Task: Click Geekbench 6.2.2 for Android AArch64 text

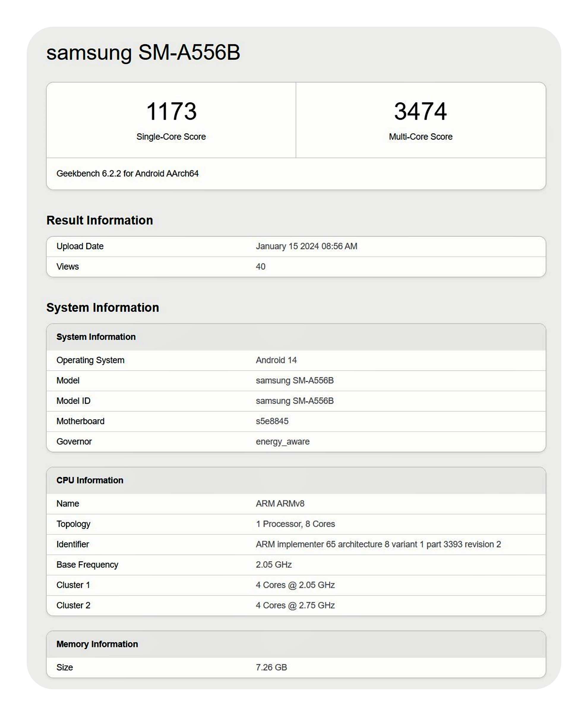Action: [127, 174]
